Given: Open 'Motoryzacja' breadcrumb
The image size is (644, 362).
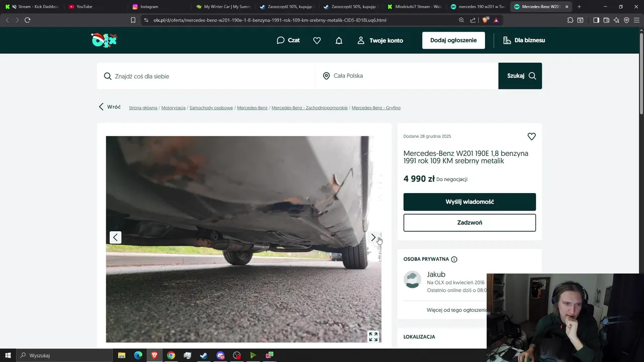Looking at the screenshot, I should tap(174, 108).
